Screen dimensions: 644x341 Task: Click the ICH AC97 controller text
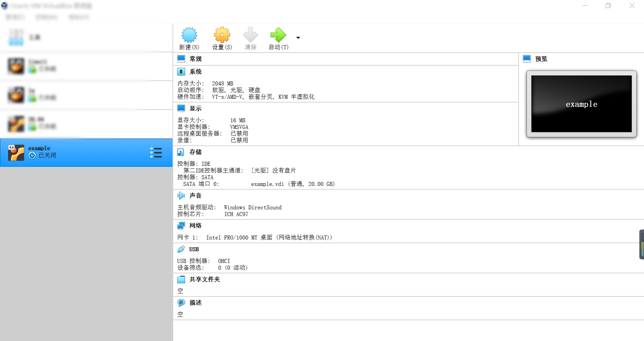[236, 214]
